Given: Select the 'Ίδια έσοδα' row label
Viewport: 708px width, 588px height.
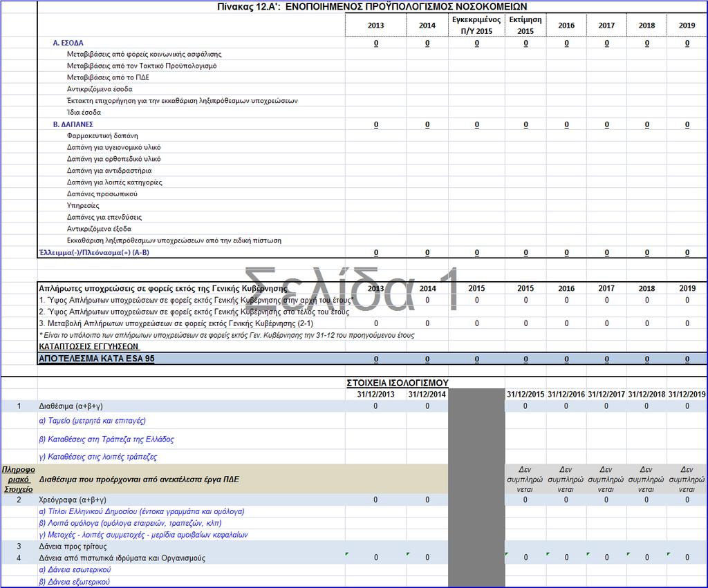Looking at the screenshot, I should pos(84,113).
